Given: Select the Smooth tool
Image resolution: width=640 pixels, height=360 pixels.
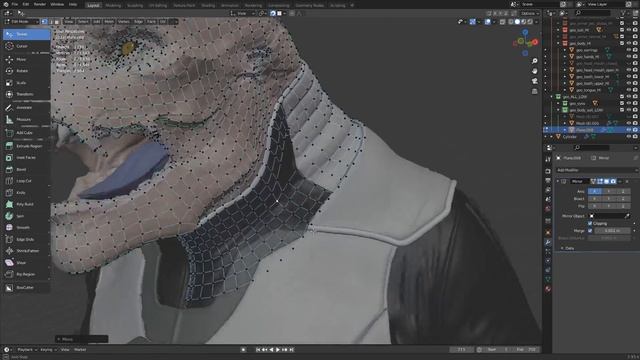Looking at the screenshot, I should (26, 227).
